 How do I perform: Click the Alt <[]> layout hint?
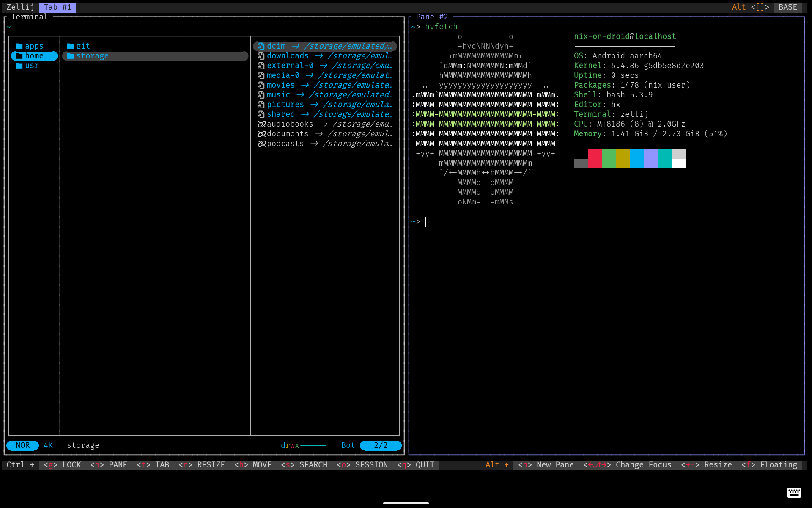[x=751, y=7]
